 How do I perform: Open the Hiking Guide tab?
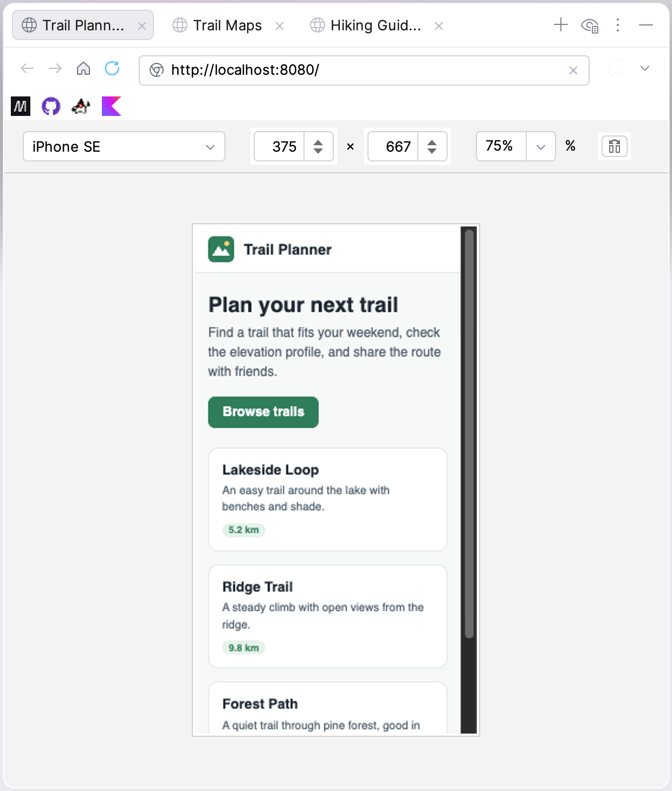[376, 25]
